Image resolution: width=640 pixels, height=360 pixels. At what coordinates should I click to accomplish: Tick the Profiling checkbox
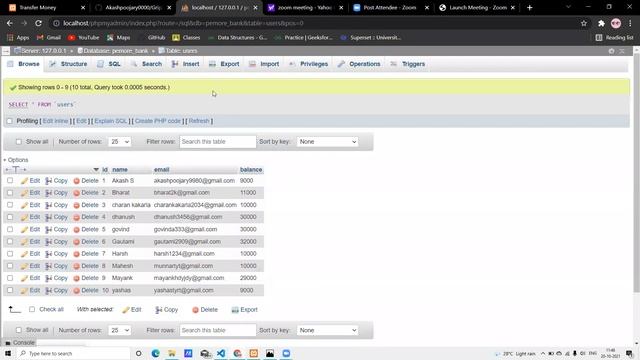click(x=9, y=121)
